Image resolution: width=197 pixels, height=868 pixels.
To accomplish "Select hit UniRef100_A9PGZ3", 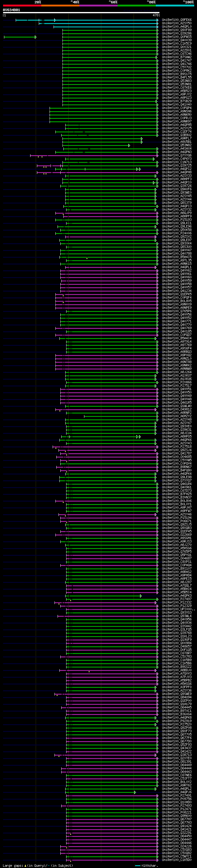I will [177, 98].
